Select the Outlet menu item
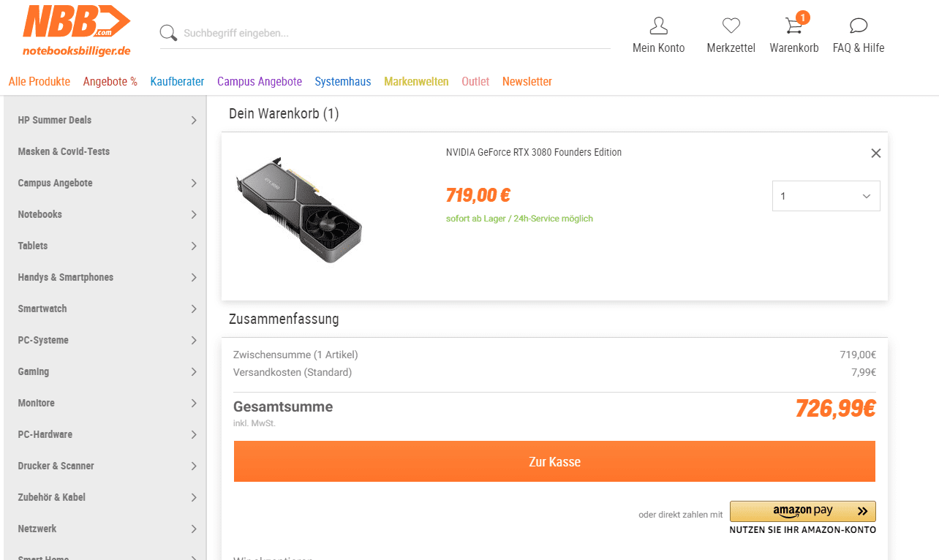Viewport: 939px width, 560px height. point(475,81)
